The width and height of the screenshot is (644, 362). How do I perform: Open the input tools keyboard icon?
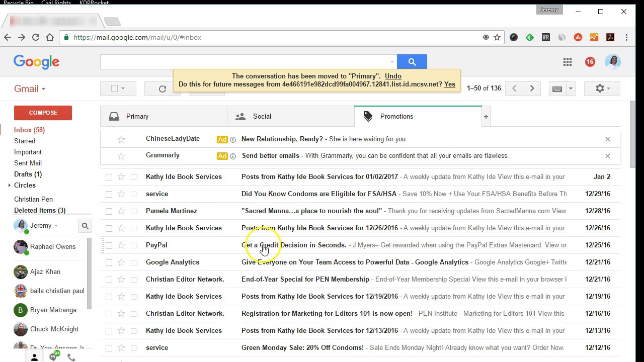(x=557, y=88)
